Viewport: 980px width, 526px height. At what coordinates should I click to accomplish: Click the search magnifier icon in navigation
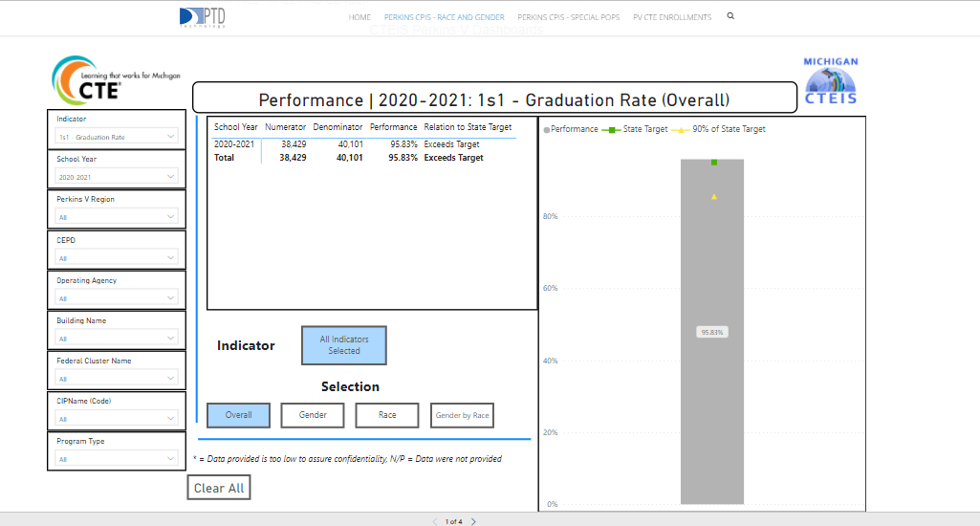pos(731,16)
